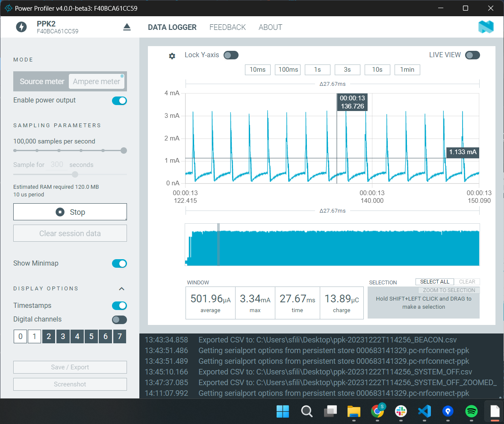Select digital channel 0
The height and width of the screenshot is (424, 504).
(x=20, y=336)
